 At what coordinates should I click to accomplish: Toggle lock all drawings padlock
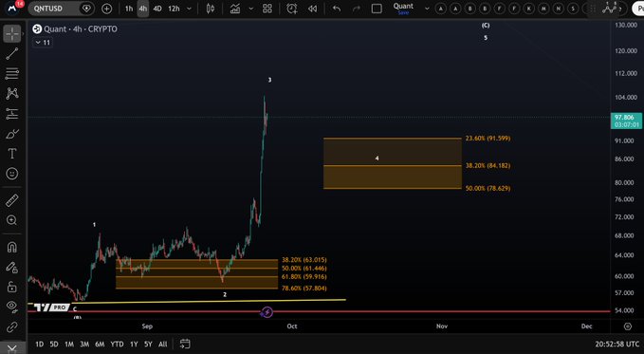pyautogui.click(x=12, y=287)
